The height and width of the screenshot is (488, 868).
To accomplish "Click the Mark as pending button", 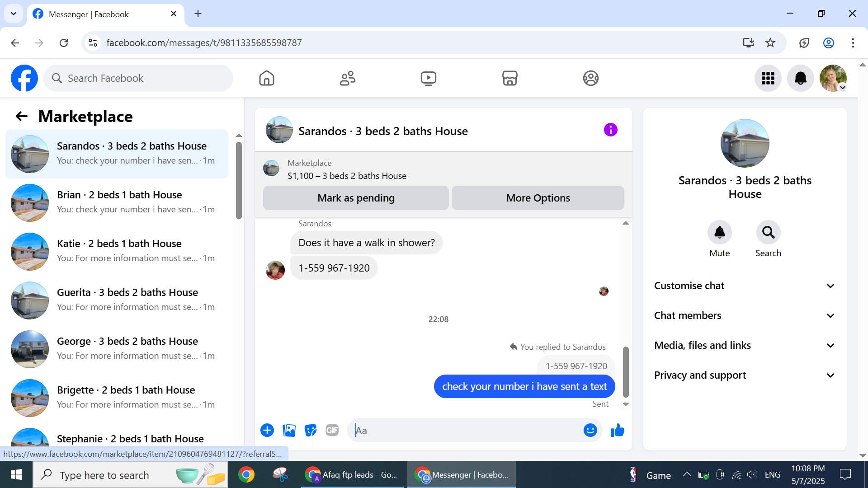I will (x=356, y=198).
